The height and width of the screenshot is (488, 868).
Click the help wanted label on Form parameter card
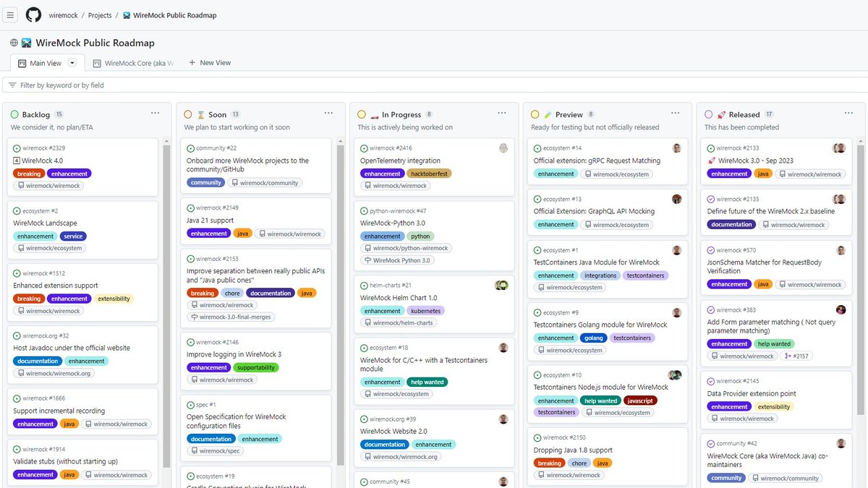point(774,344)
